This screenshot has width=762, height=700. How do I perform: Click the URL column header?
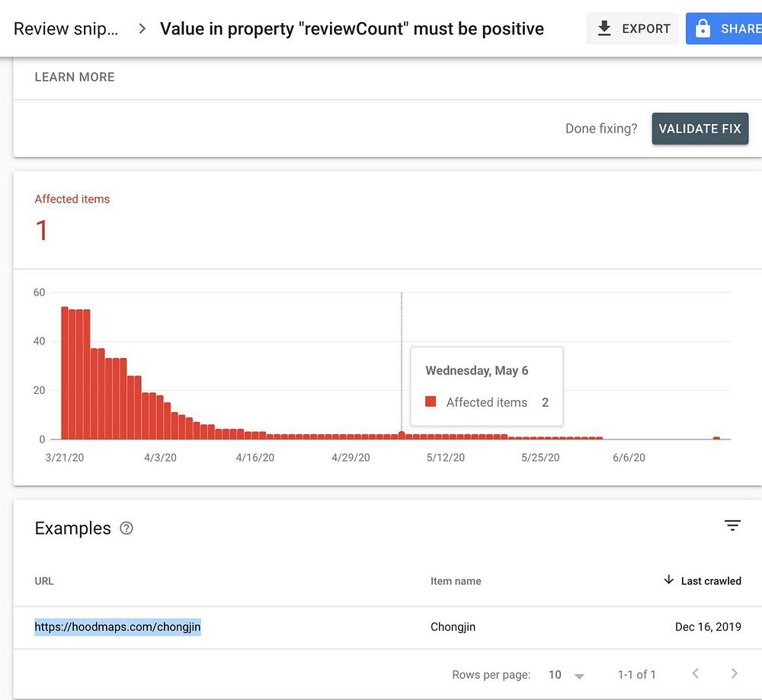(44, 581)
